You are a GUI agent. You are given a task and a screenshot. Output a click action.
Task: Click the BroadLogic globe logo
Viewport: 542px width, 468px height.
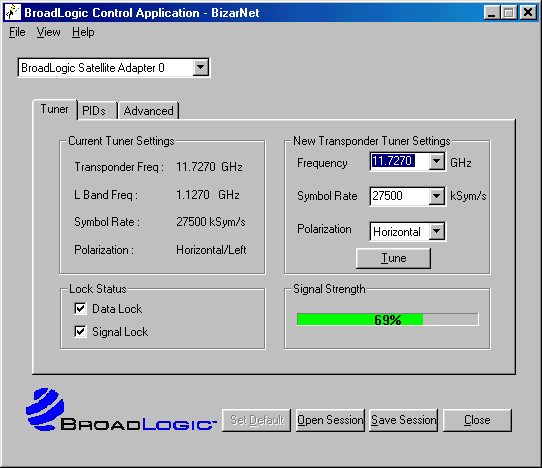click(45, 409)
